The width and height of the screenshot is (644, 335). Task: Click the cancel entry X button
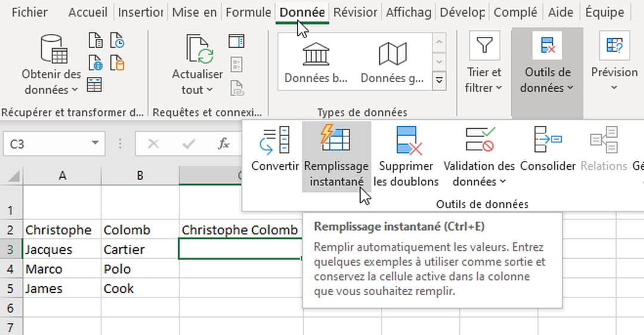tap(153, 144)
